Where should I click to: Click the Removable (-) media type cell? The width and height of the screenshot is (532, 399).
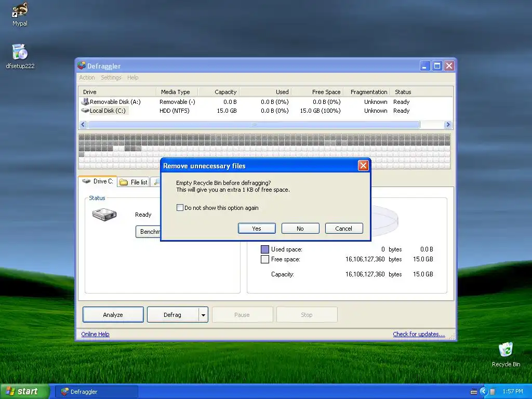coord(178,102)
